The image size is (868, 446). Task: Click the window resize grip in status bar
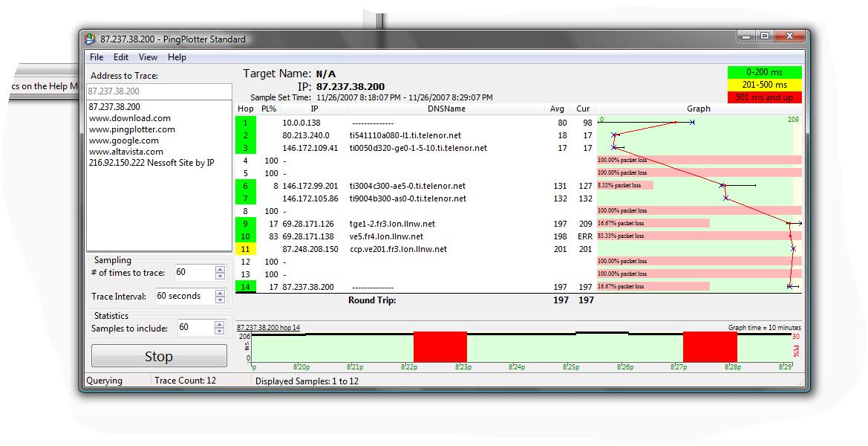pos(800,382)
